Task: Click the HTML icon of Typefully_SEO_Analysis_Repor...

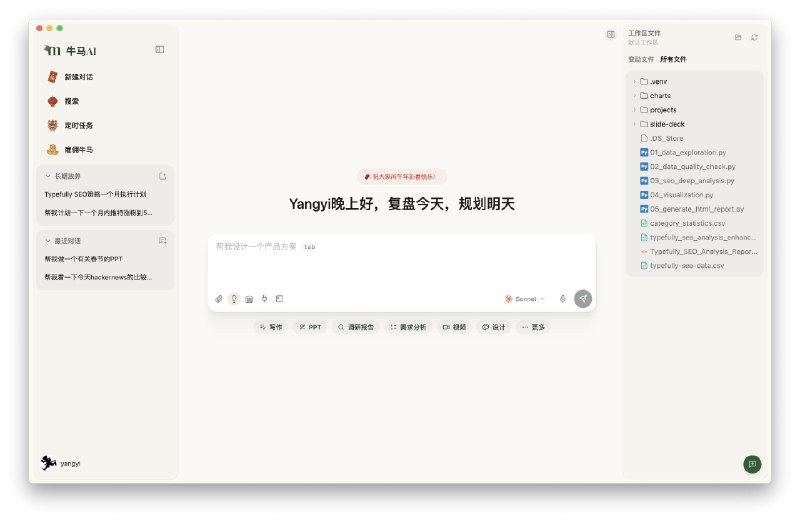Action: coord(644,252)
